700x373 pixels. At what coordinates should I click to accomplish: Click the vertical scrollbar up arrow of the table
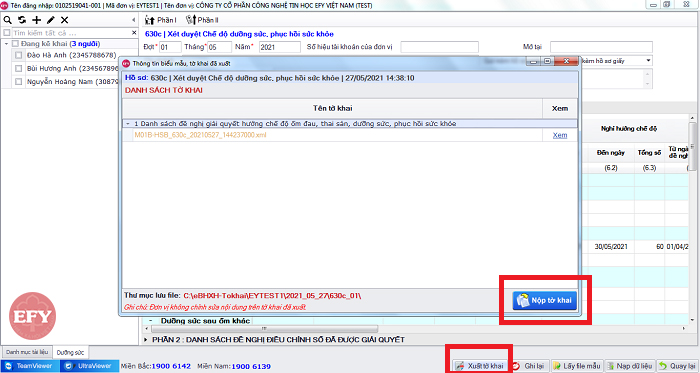(x=692, y=118)
